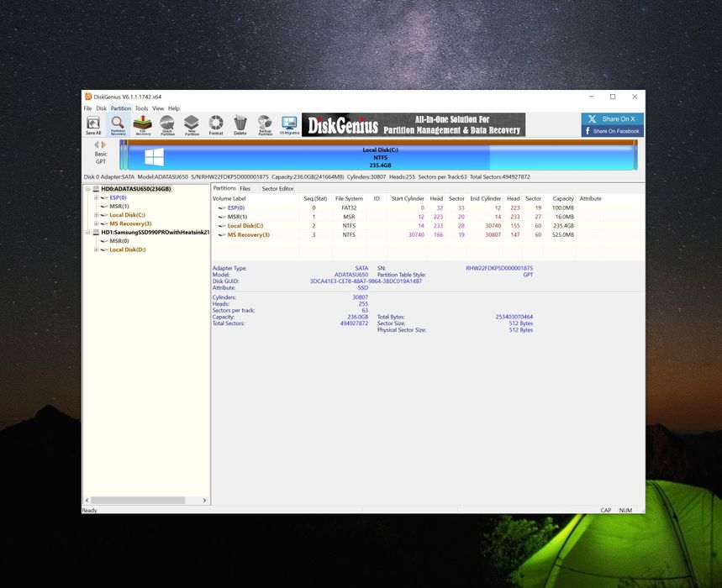The width and height of the screenshot is (722, 588).
Task: Expand the Local Disk(D:) tree node
Action: pos(96,249)
